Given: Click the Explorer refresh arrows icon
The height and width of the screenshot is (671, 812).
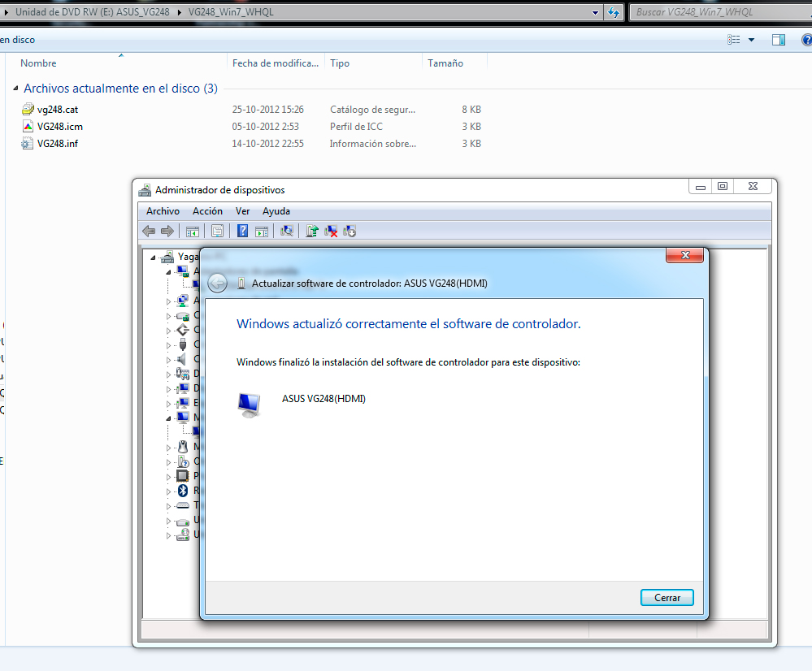Looking at the screenshot, I should coord(613,12).
